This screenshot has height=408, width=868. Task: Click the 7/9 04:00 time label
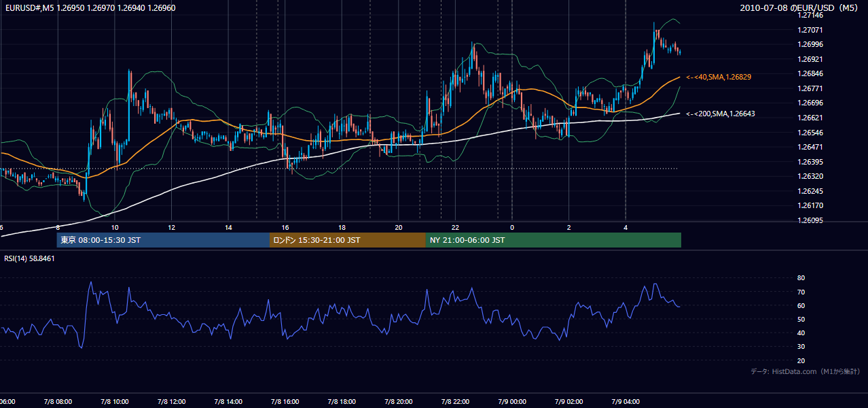pyautogui.click(x=626, y=401)
